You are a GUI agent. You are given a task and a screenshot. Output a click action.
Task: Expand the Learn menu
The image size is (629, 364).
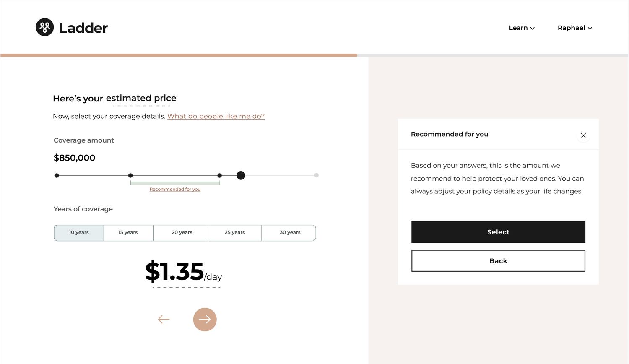click(522, 28)
